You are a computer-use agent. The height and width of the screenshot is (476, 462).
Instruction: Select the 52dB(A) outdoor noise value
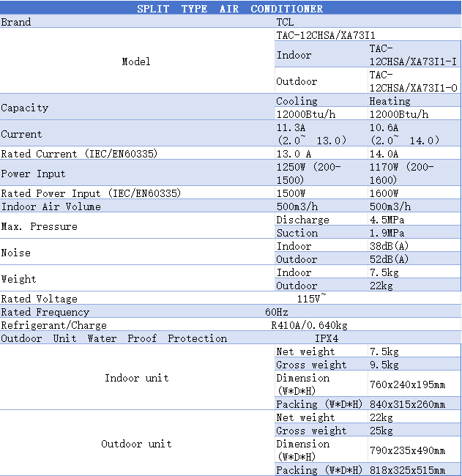[389, 259]
